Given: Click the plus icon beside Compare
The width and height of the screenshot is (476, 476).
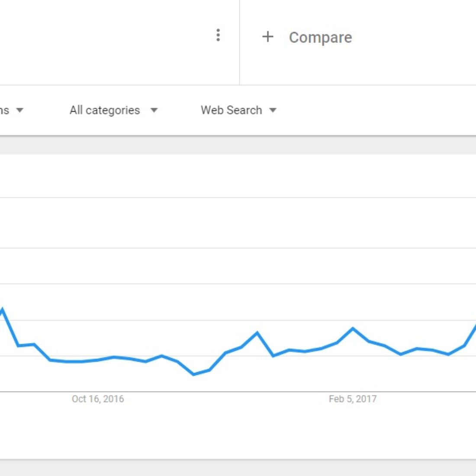Looking at the screenshot, I should tap(268, 37).
